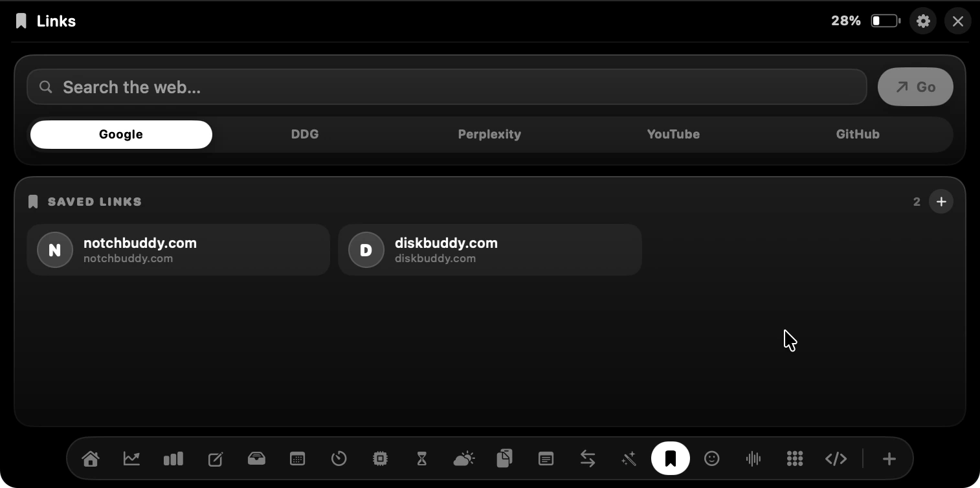This screenshot has height=488, width=980.
Task: Switch search engine to Perplexity
Action: [x=489, y=135]
